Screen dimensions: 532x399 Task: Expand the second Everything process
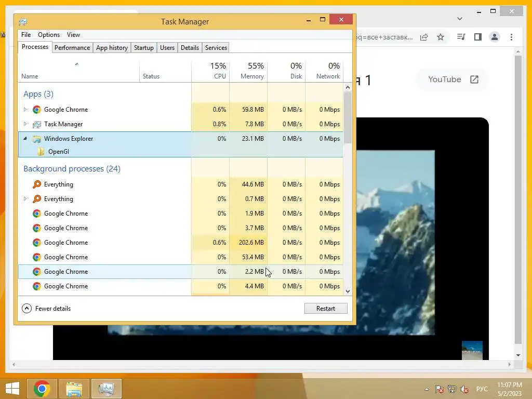pos(25,198)
